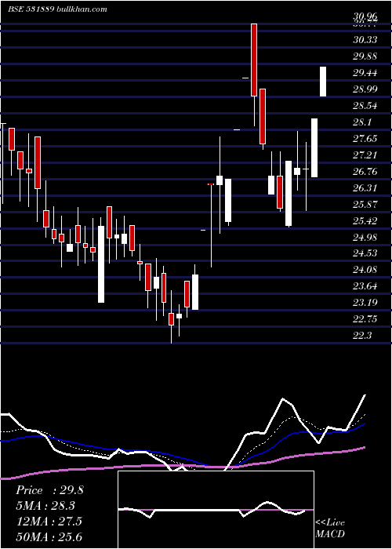
Task: Click the 29.88 price axis label
Action: [x=365, y=56]
